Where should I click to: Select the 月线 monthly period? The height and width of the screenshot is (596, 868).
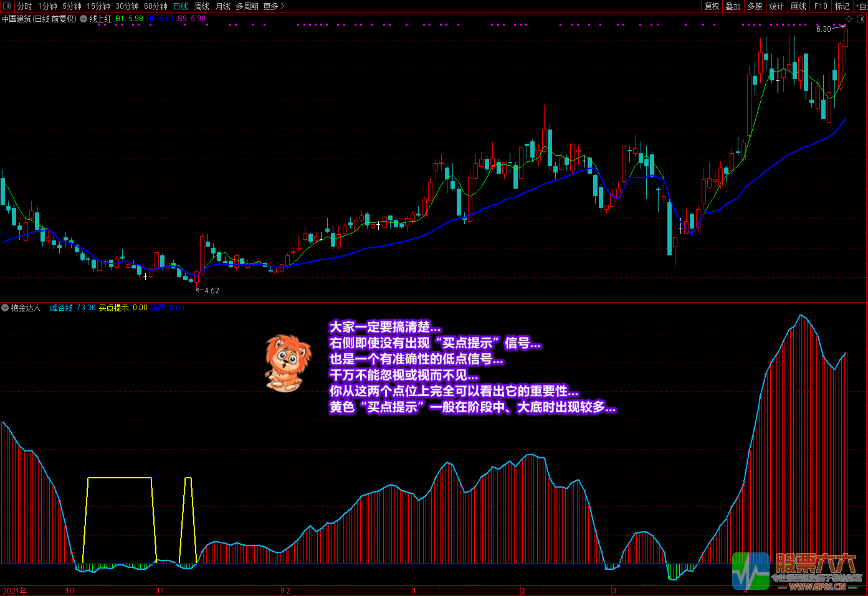pyautogui.click(x=222, y=6)
